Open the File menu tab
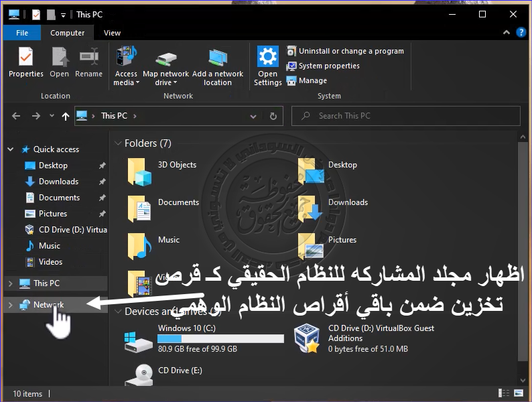 tap(22, 33)
